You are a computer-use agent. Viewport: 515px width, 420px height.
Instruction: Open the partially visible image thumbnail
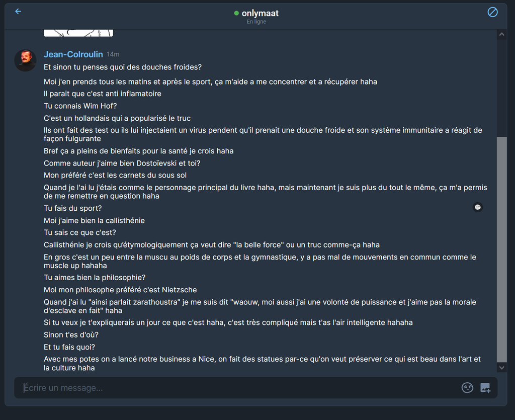(78, 33)
